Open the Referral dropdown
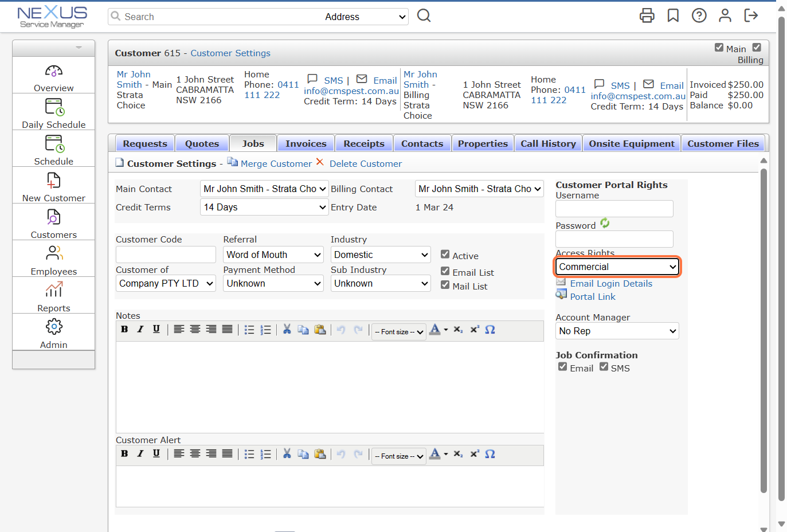 click(x=273, y=255)
